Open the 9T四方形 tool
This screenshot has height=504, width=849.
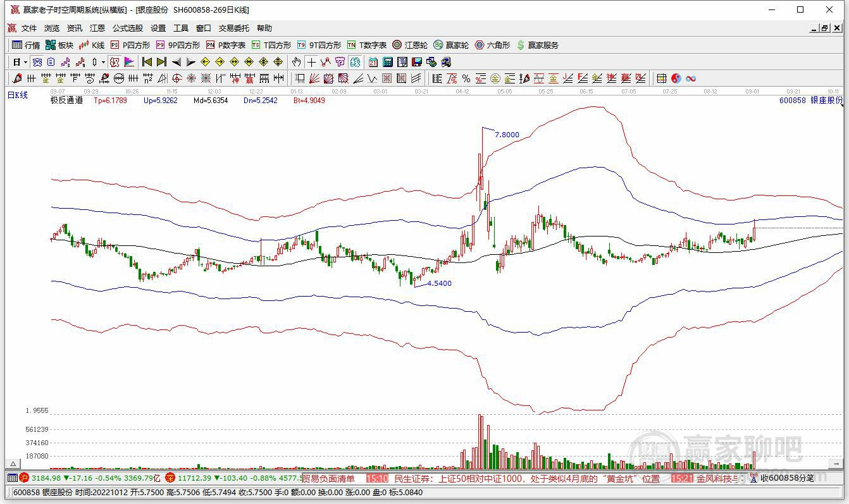point(319,45)
